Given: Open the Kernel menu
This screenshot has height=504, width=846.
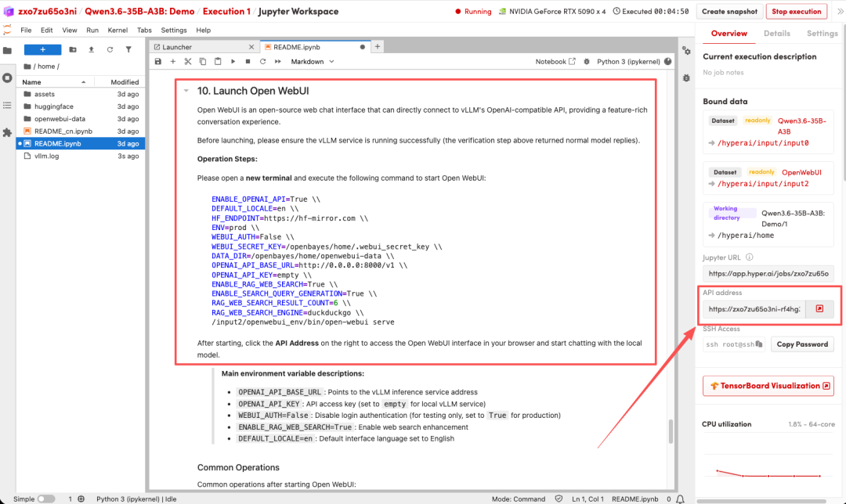Looking at the screenshot, I should click(x=117, y=31).
